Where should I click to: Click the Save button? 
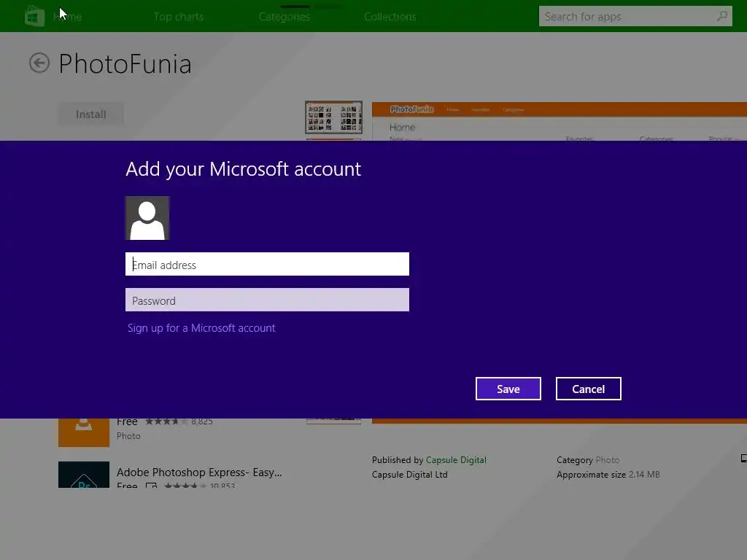pos(508,389)
